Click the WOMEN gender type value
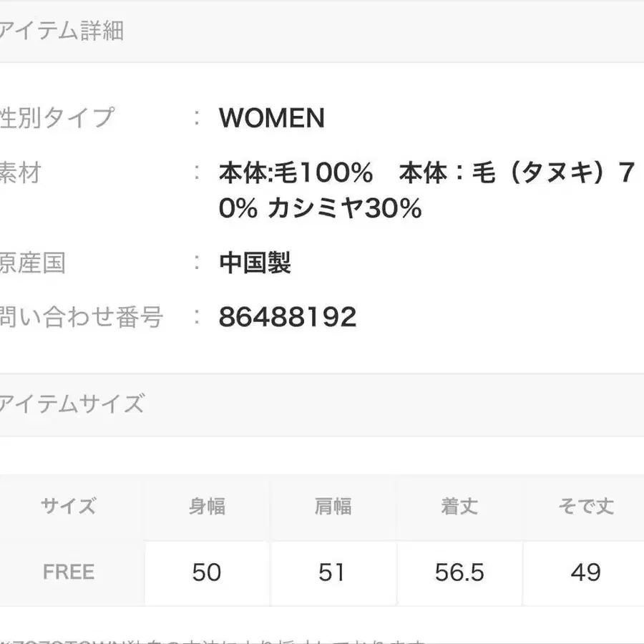This screenshot has height=644, width=644. pyautogui.click(x=272, y=118)
